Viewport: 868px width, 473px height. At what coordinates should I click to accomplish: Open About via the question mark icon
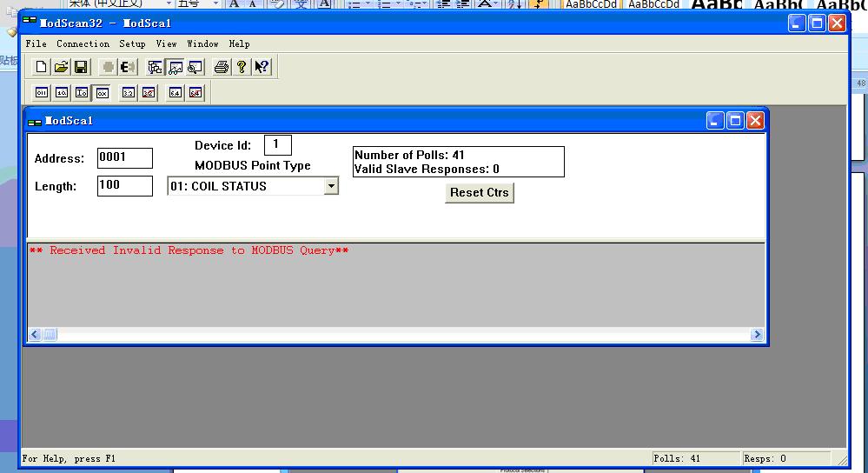click(242, 67)
